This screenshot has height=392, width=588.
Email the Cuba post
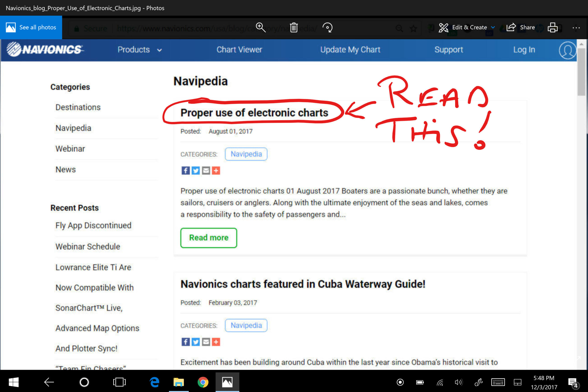[x=206, y=342]
